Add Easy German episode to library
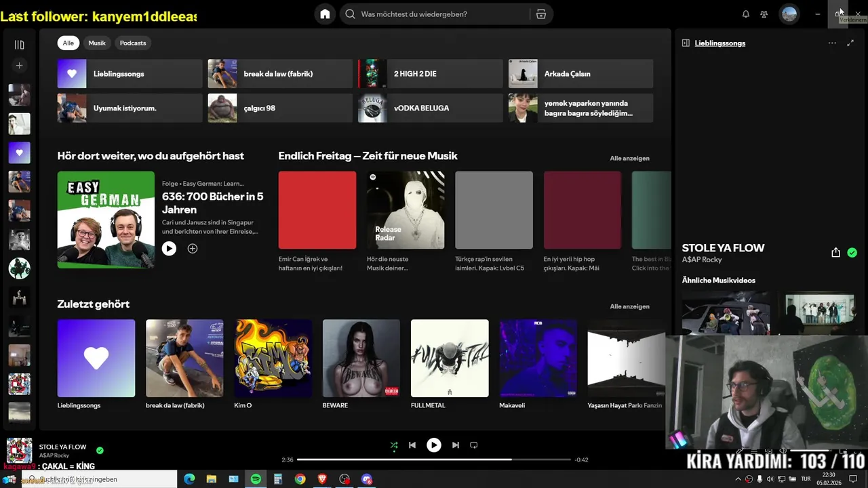This screenshot has width=868, height=488. 193,249
